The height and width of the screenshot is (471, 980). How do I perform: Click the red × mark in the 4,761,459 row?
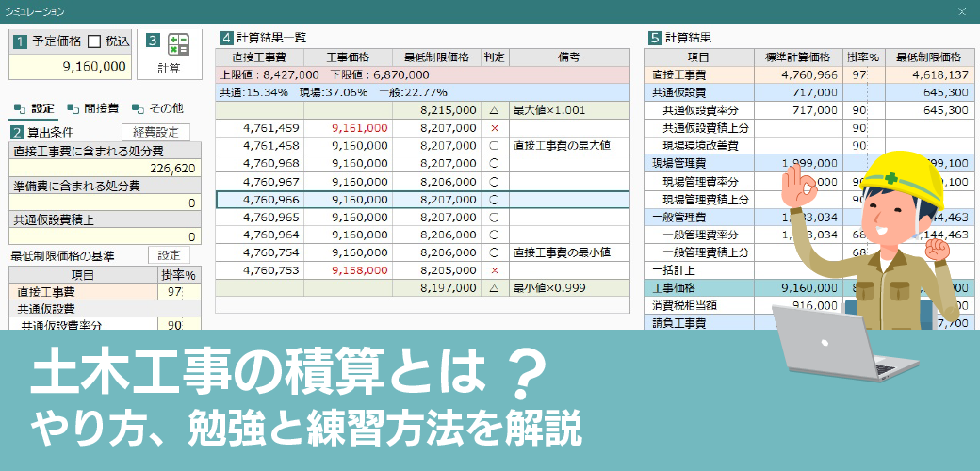(x=494, y=128)
